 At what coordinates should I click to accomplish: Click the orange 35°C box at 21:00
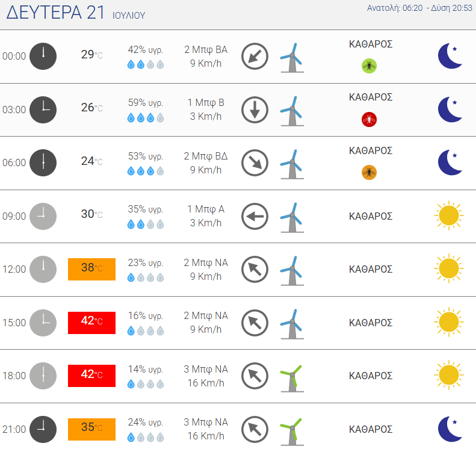click(x=91, y=429)
